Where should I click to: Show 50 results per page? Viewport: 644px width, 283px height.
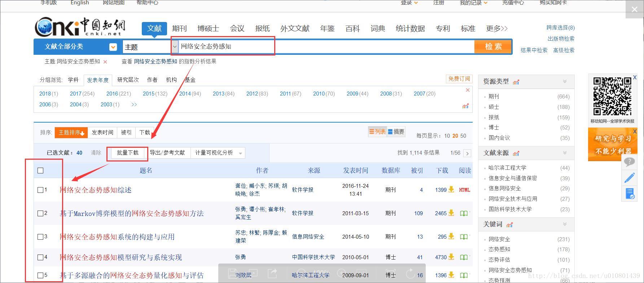(x=463, y=136)
